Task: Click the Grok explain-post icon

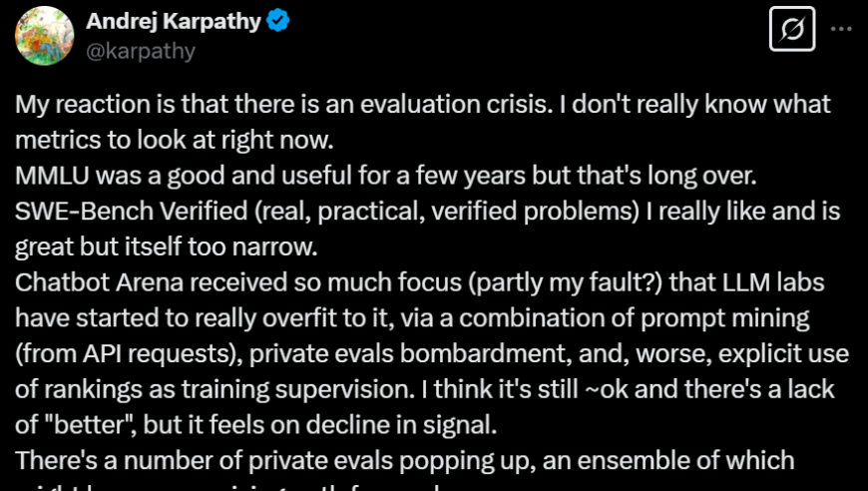Action: click(x=792, y=29)
